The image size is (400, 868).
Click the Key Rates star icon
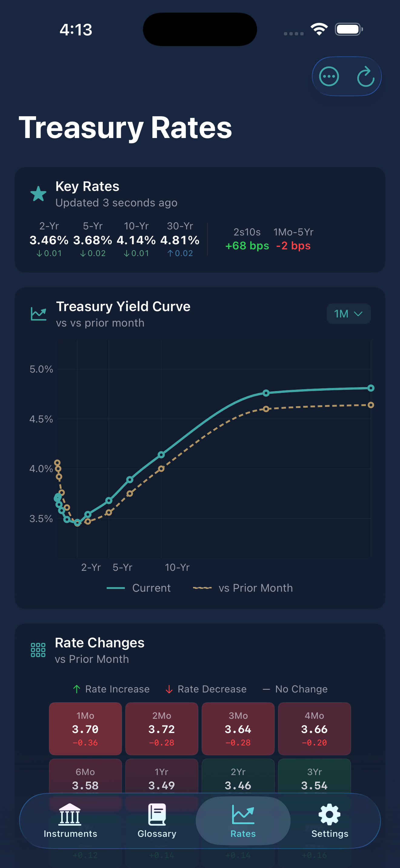(38, 194)
